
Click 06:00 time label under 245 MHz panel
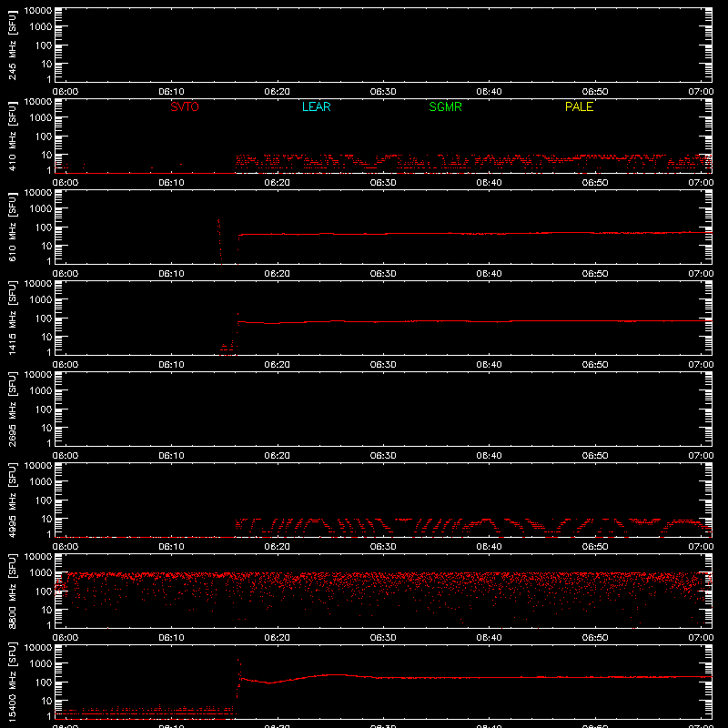pos(65,92)
